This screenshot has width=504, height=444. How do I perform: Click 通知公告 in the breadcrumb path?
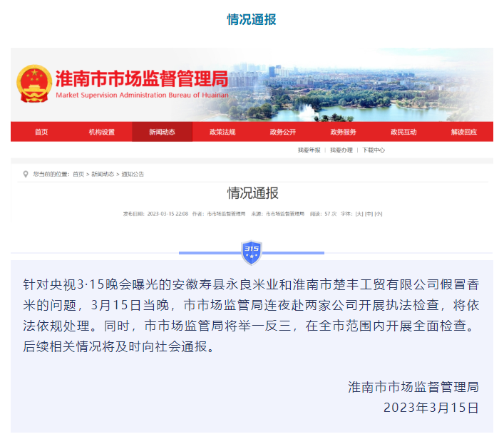click(133, 174)
